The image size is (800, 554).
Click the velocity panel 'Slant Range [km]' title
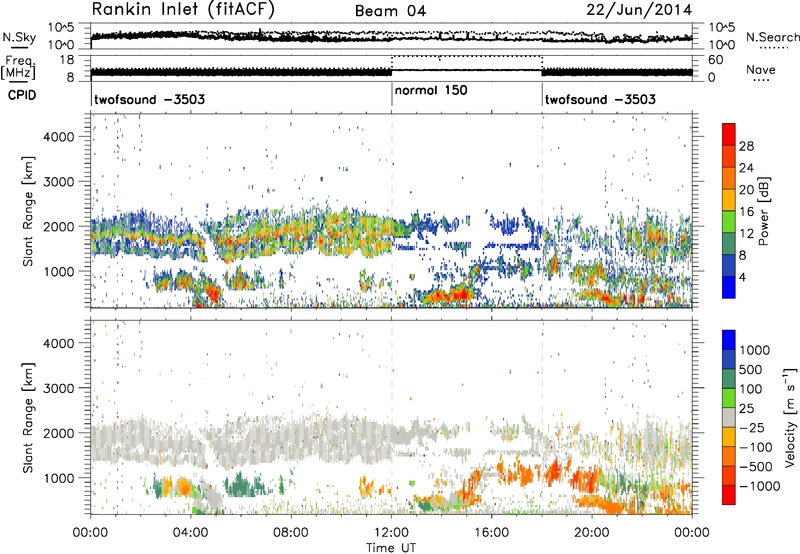[28, 418]
